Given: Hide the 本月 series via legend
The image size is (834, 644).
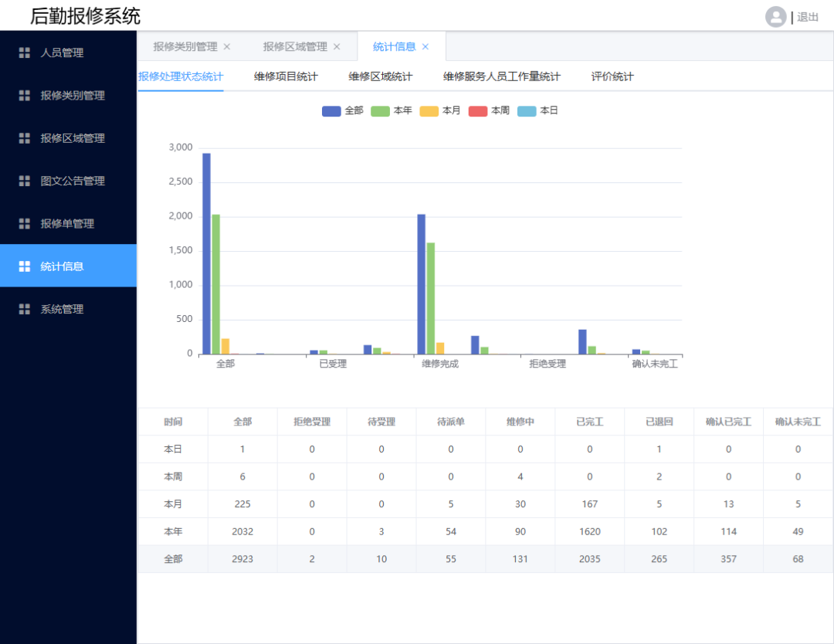Looking at the screenshot, I should [x=440, y=111].
